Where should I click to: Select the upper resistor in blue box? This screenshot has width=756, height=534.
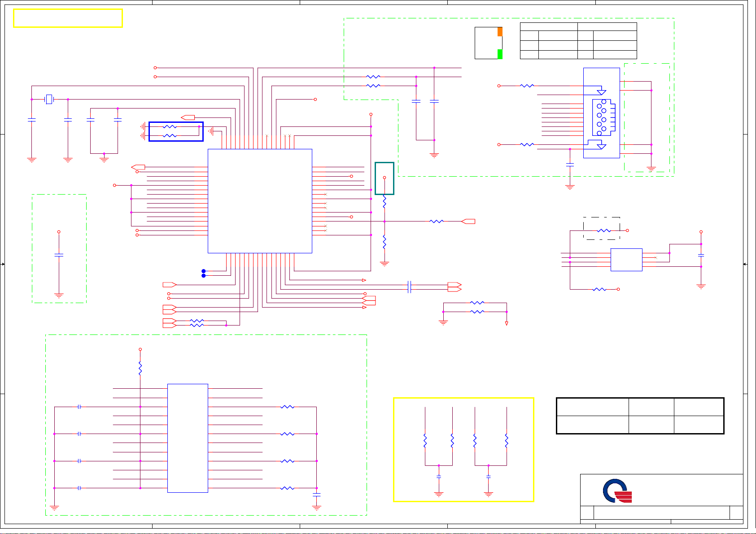click(x=170, y=127)
